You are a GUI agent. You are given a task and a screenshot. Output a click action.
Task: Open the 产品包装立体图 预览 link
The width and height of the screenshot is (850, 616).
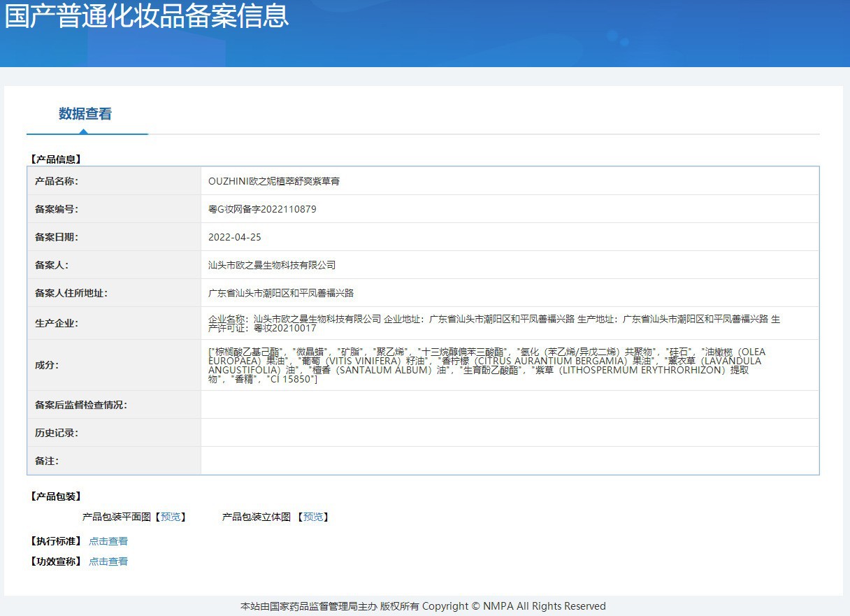[314, 517]
